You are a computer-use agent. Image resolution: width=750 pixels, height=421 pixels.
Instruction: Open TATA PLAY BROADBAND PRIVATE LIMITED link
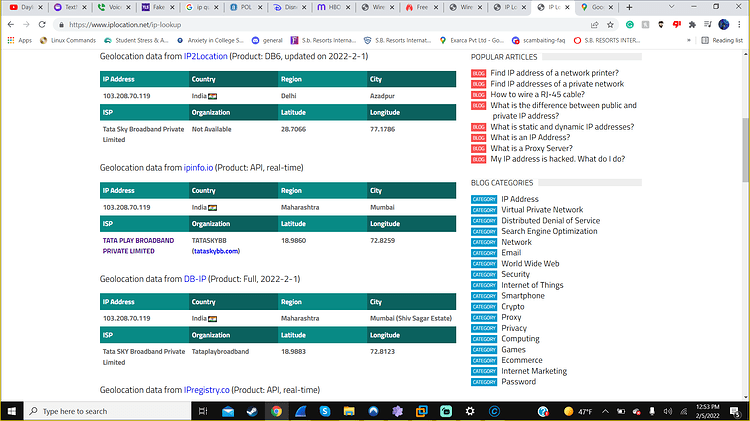click(138, 246)
